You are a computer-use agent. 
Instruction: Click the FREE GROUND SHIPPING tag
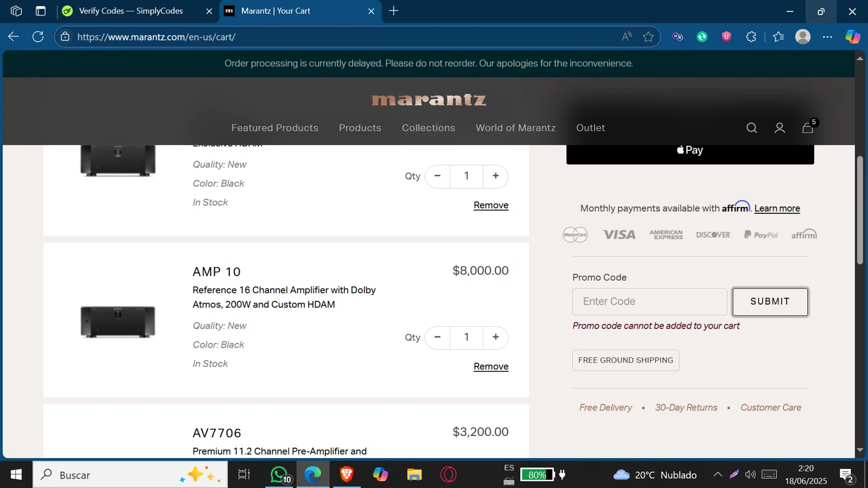626,360
